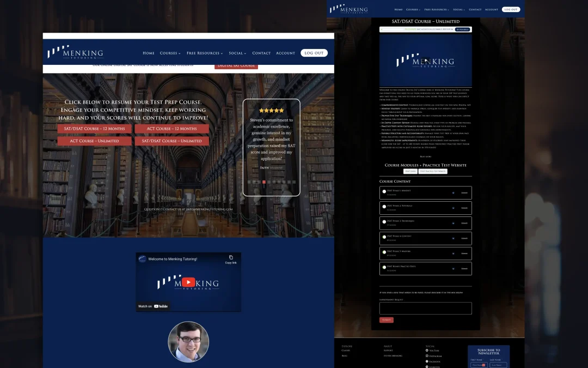Play the course intro video on the right page
This screenshot has height=368, width=588.
click(x=426, y=61)
